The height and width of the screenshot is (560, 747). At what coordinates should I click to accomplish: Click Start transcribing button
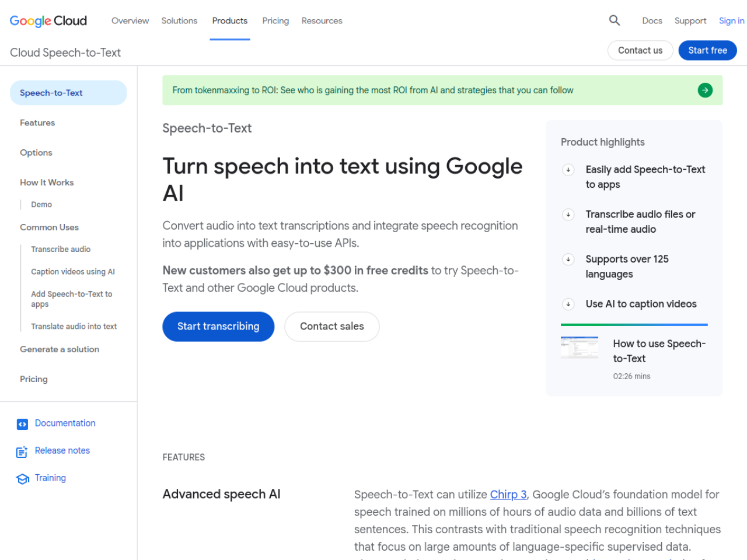point(218,327)
